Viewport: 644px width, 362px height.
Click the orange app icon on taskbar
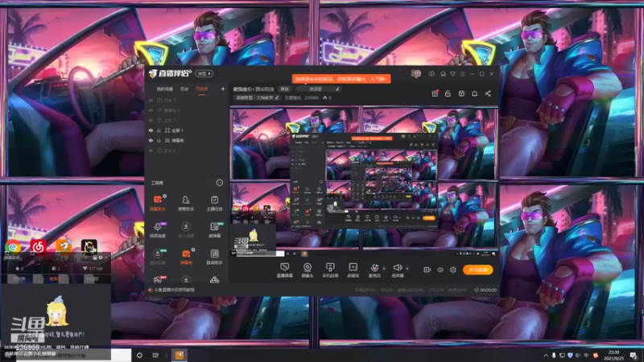(x=180, y=355)
